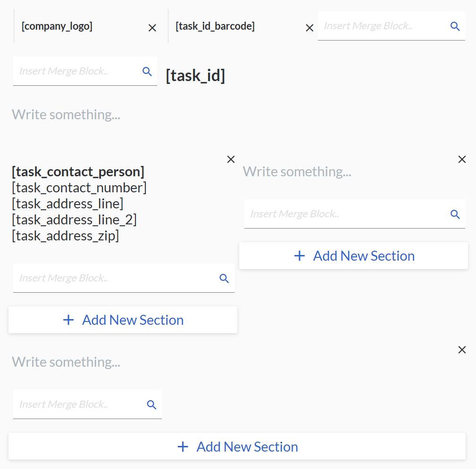Add new section under left address column
The width and height of the screenshot is (476, 469).
pos(123,320)
